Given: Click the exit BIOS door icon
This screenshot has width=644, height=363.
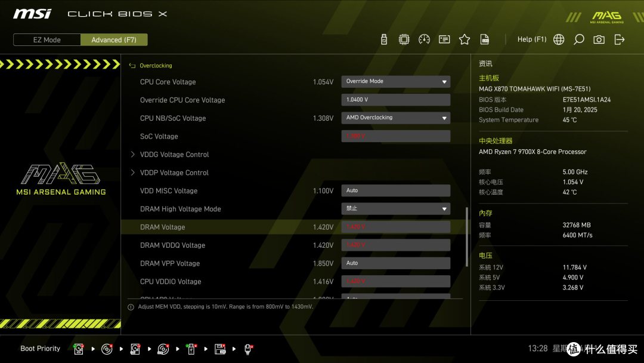Looking at the screenshot, I should [x=620, y=39].
